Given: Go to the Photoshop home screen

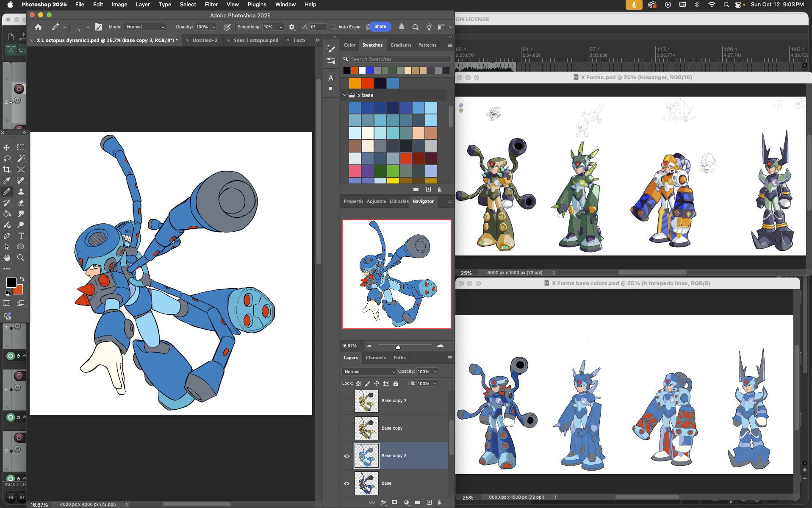Looking at the screenshot, I should (38, 27).
